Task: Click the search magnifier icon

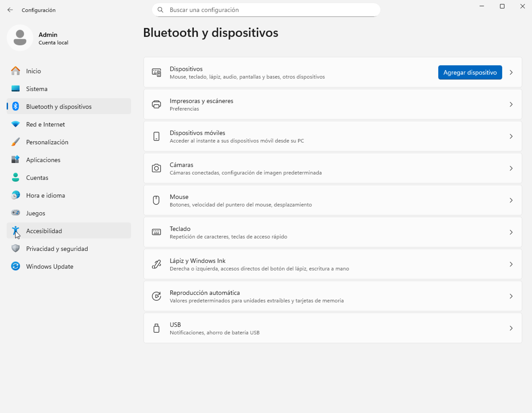Action: [x=160, y=10]
